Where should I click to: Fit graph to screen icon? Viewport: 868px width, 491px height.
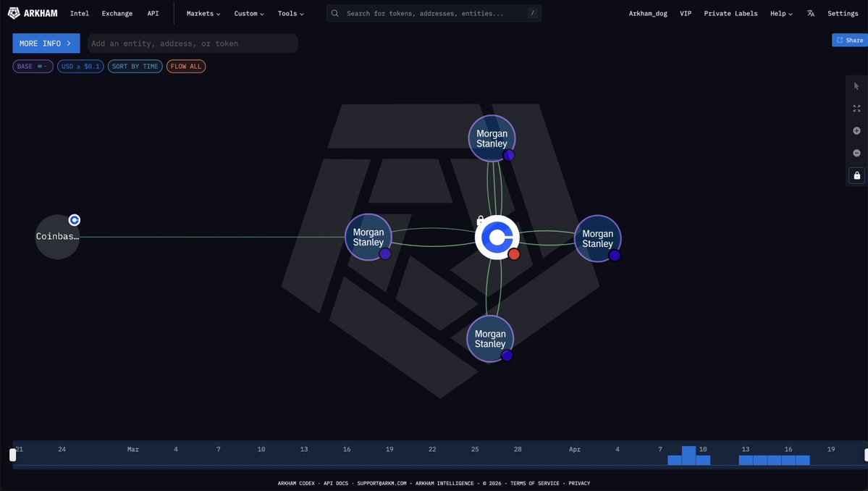click(x=856, y=109)
